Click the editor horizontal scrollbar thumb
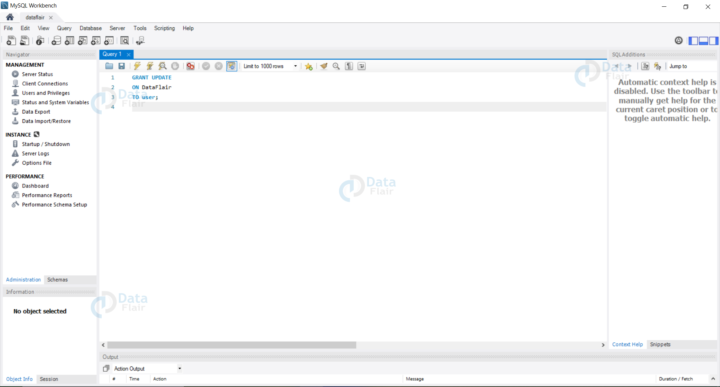This screenshot has height=387, width=720. [x=231, y=345]
